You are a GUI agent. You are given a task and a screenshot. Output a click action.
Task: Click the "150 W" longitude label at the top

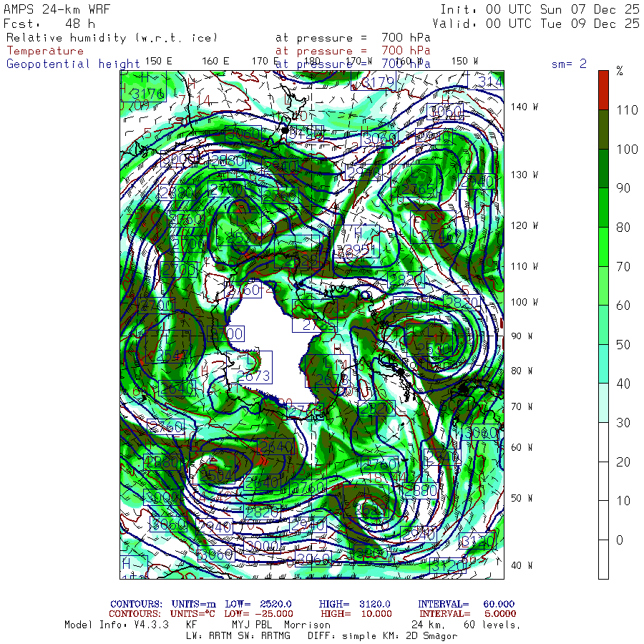pos(464,62)
